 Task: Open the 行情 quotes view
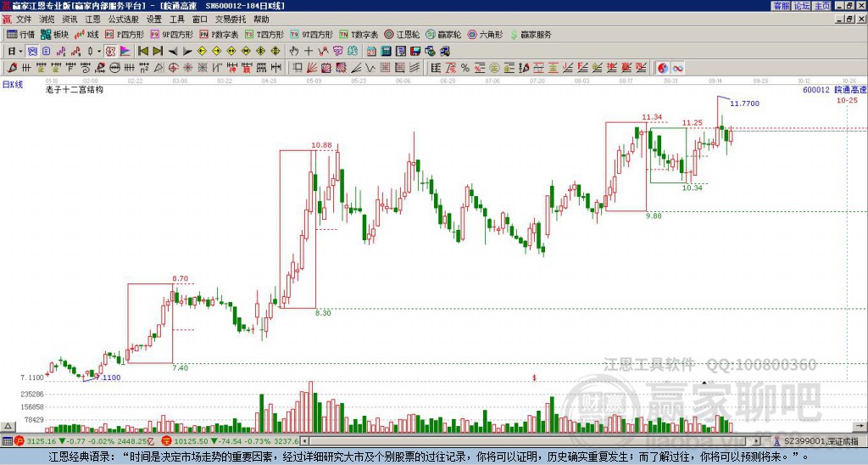click(21, 34)
